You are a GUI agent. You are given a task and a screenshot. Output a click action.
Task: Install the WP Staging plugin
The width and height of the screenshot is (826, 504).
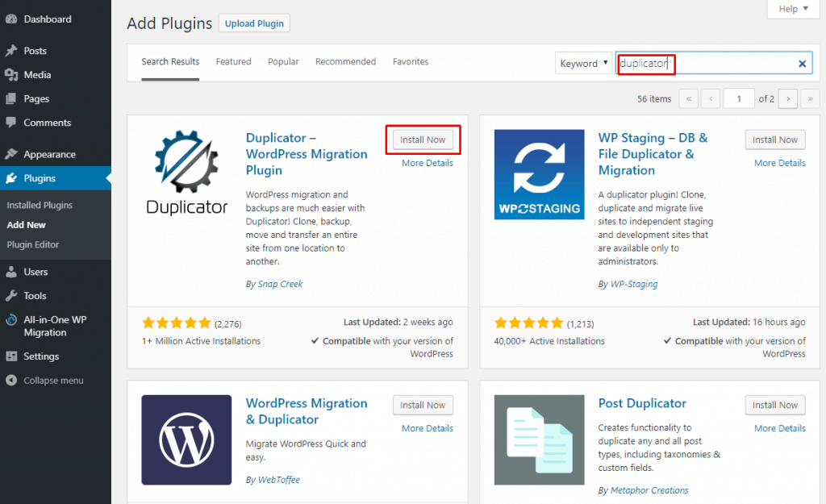point(775,140)
